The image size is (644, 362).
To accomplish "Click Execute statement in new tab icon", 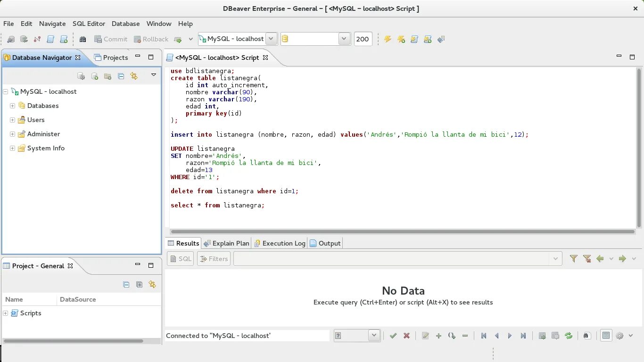I will [x=401, y=39].
